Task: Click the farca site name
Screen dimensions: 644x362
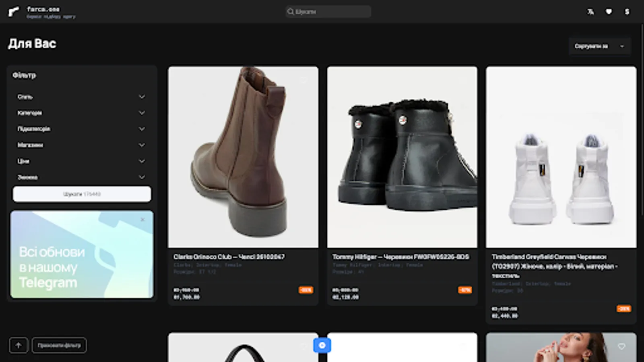Action: 43,9
